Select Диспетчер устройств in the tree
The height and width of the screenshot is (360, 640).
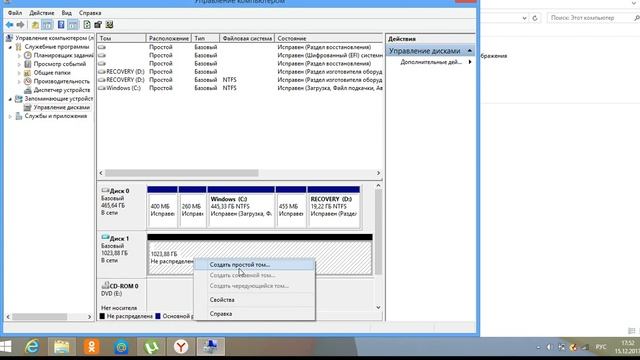(x=62, y=90)
